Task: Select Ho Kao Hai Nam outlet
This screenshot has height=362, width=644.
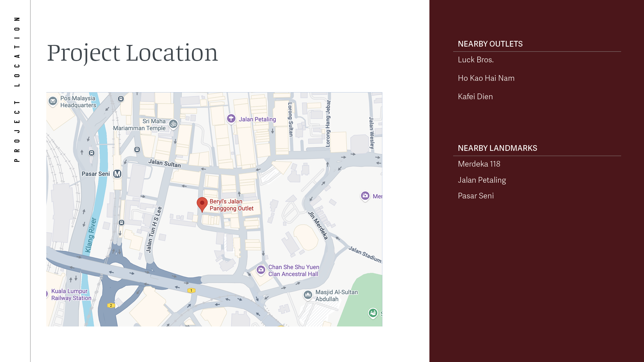Action: click(486, 78)
